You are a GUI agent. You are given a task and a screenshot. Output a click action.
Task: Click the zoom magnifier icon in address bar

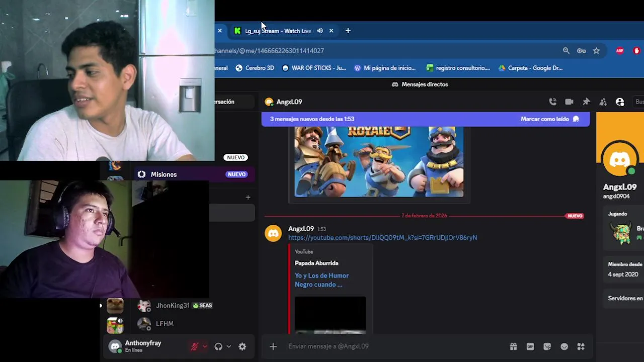(x=566, y=51)
